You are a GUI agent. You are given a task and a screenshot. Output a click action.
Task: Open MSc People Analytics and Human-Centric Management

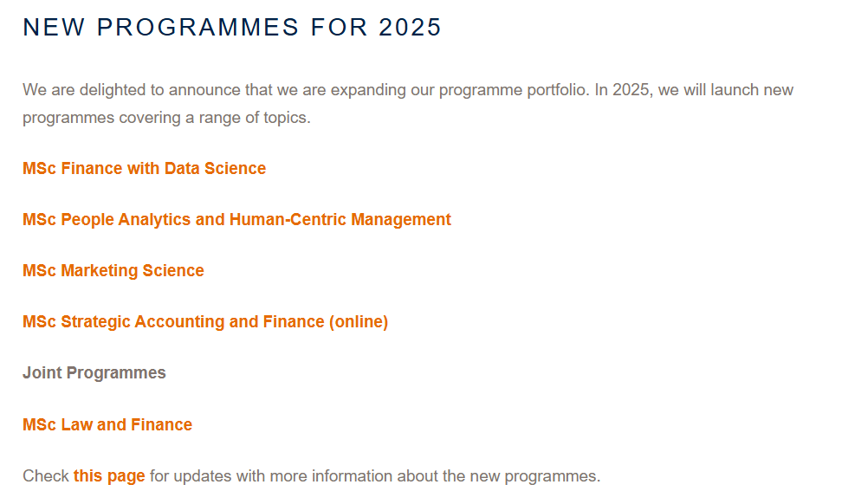point(236,219)
